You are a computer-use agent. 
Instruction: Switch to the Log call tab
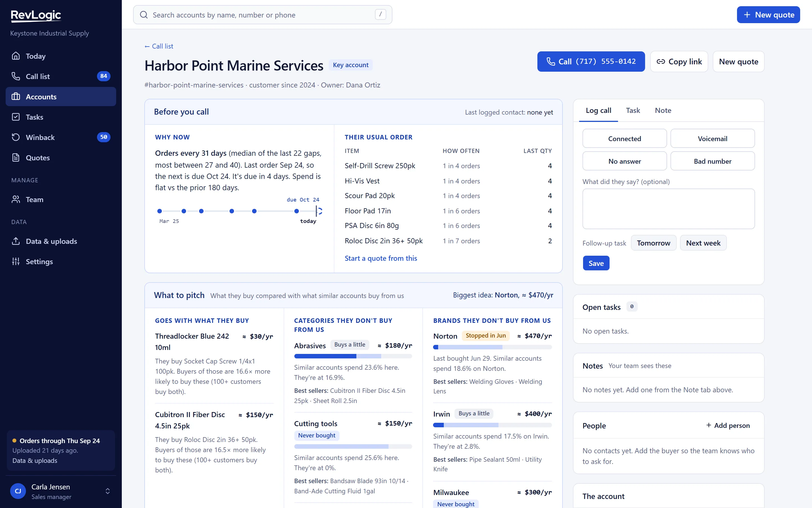click(598, 111)
